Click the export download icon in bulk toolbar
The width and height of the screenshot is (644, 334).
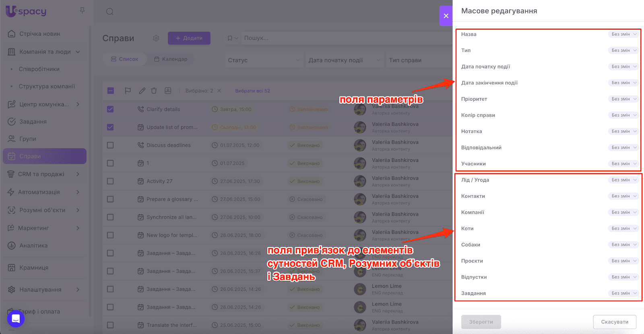pos(168,91)
